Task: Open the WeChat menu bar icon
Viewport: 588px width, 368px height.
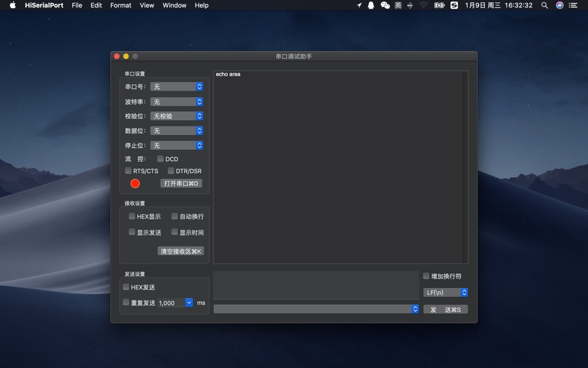Action: [x=385, y=5]
